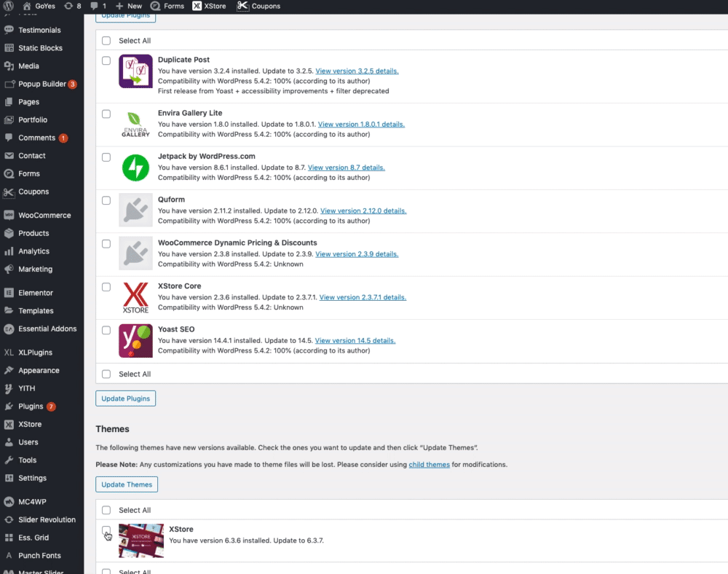Click the updates counter icon showing 8
This screenshot has height=574, width=728.
pyautogui.click(x=68, y=6)
